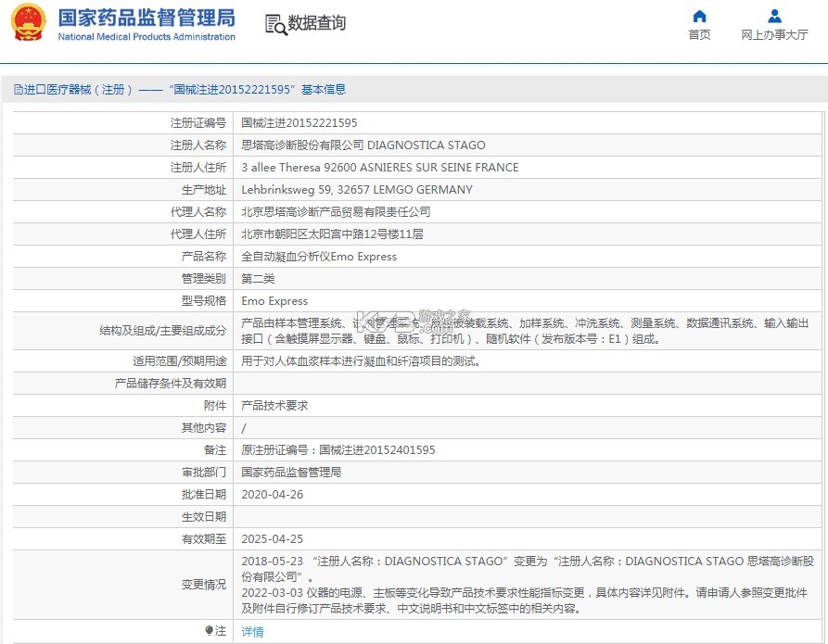
Task: Click the 数据查询 search document icon
Action: click(x=275, y=24)
